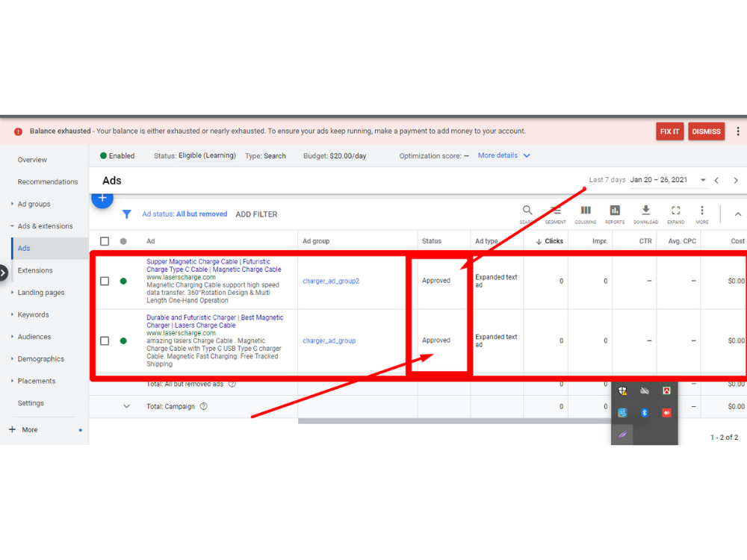
Task: Open the charger_ad_group2 link
Action: pos(331,281)
